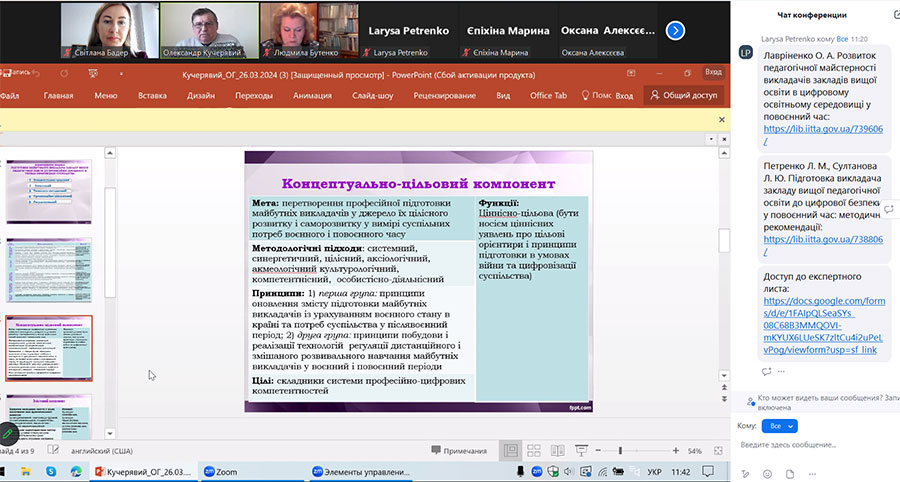The height and width of the screenshot is (482, 900).
Task: Switch to slide sorter view in status bar
Action: point(535,452)
